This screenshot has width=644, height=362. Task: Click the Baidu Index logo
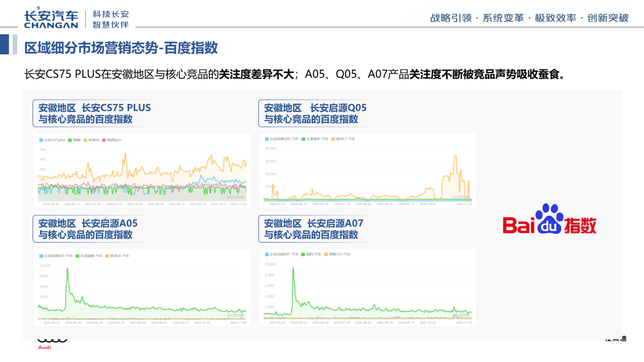point(549,219)
